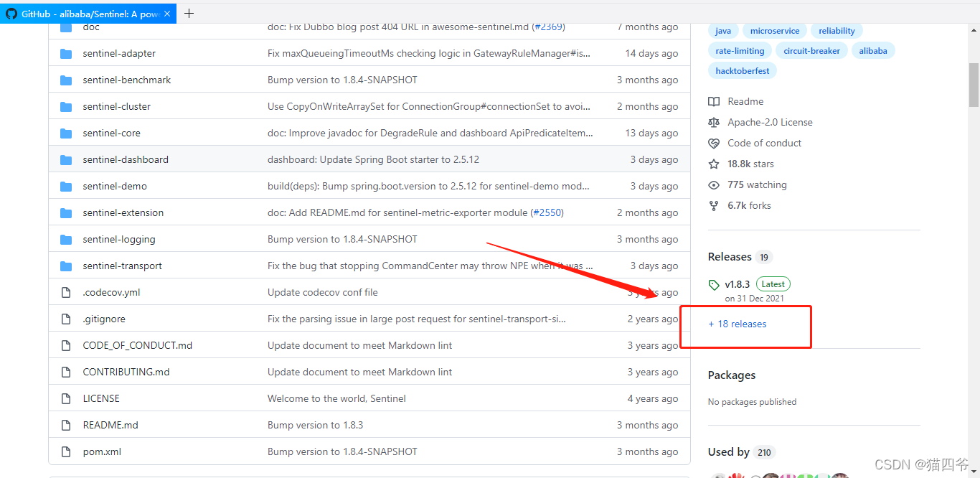
Task: Open the LICENSE file
Action: (x=101, y=399)
